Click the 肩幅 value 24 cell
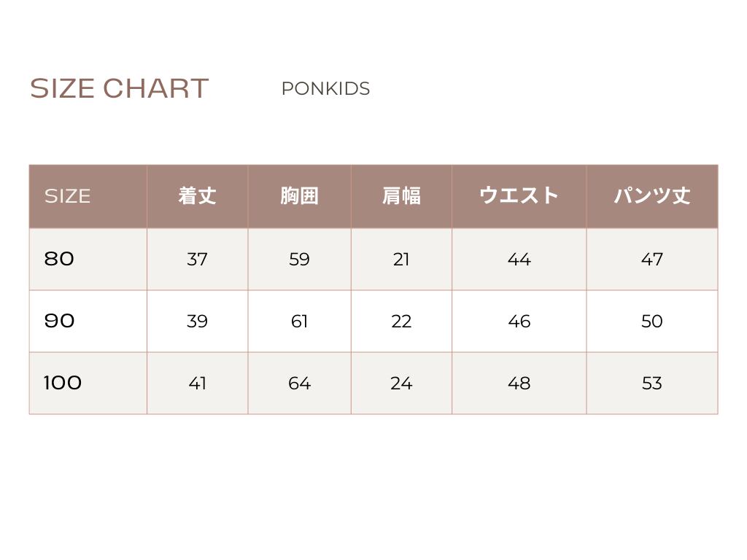Screen dimensions: 747x560 pyautogui.click(x=401, y=384)
